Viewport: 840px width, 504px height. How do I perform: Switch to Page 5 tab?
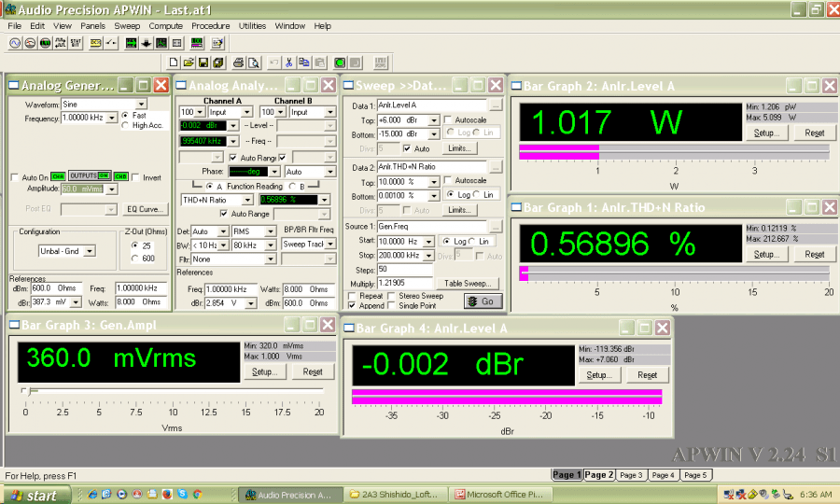pos(695,474)
